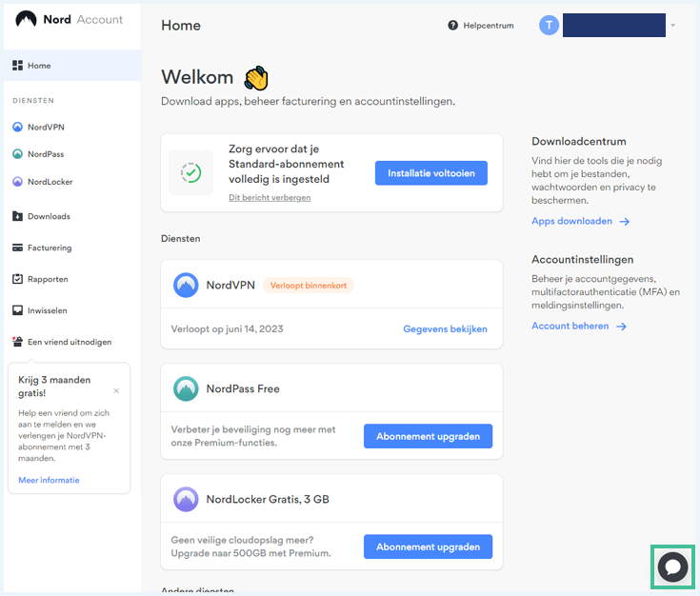Click the arrow next to Account beheren
Viewport: 700px width, 596px height.
621,327
